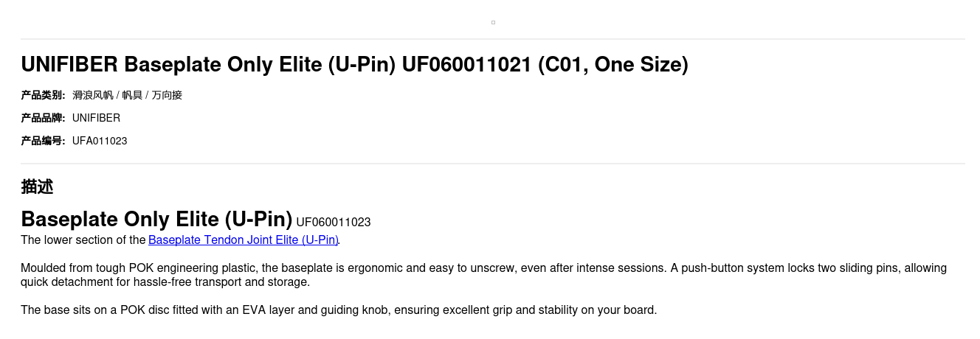980x339 pixels.
Task: Select the product number UFA011023
Action: [100, 141]
